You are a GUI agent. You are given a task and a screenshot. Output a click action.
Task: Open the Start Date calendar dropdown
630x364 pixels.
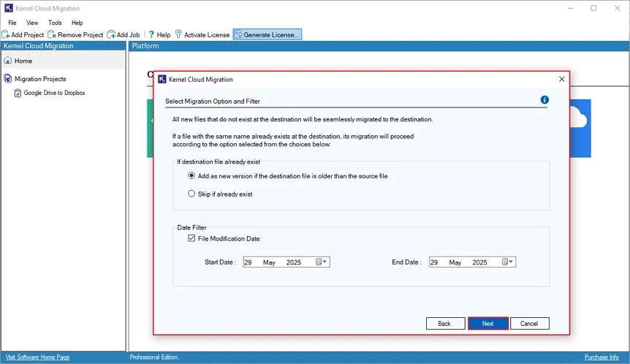click(x=322, y=262)
